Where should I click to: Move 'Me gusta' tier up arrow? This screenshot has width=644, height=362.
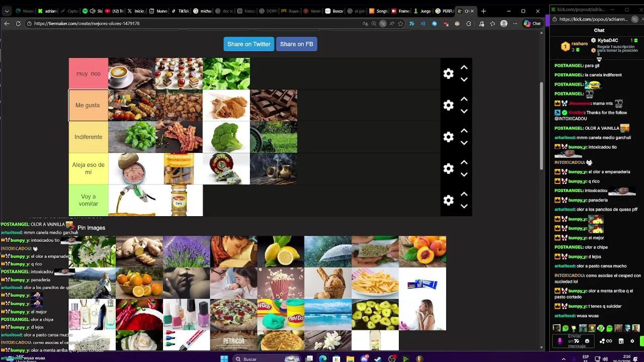[464, 99]
